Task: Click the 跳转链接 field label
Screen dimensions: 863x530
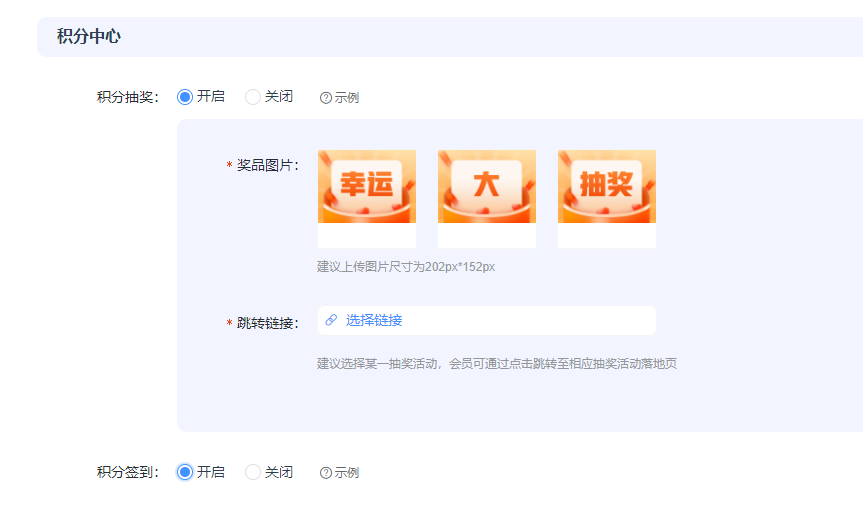Action: tap(267, 323)
